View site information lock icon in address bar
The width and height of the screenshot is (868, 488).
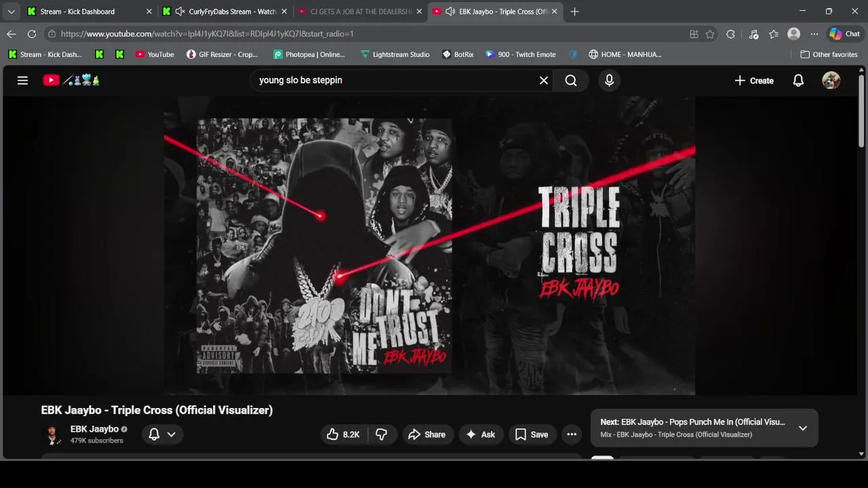pyautogui.click(x=52, y=34)
